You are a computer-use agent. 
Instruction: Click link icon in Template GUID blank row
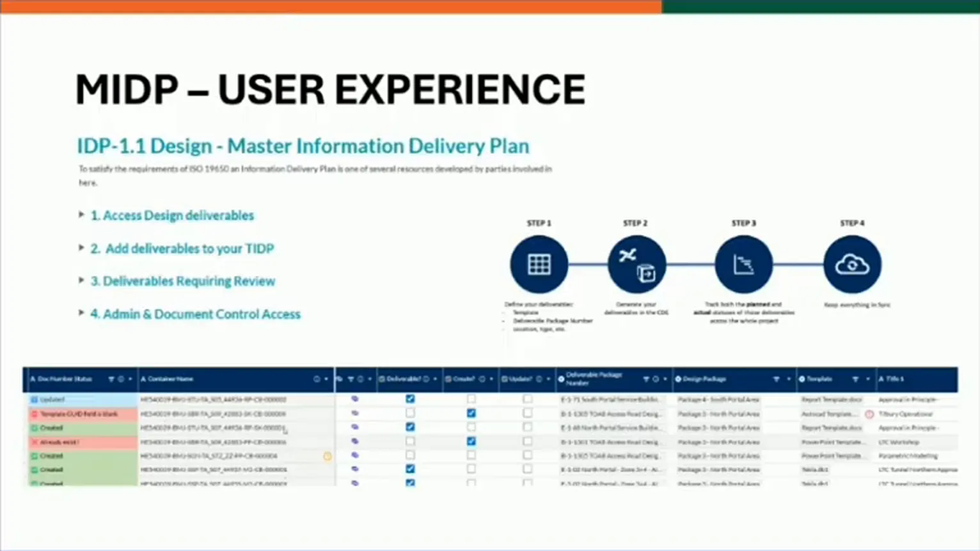355,413
